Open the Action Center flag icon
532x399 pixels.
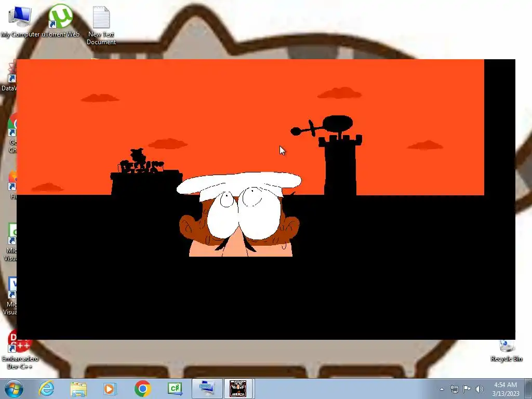coord(467,389)
